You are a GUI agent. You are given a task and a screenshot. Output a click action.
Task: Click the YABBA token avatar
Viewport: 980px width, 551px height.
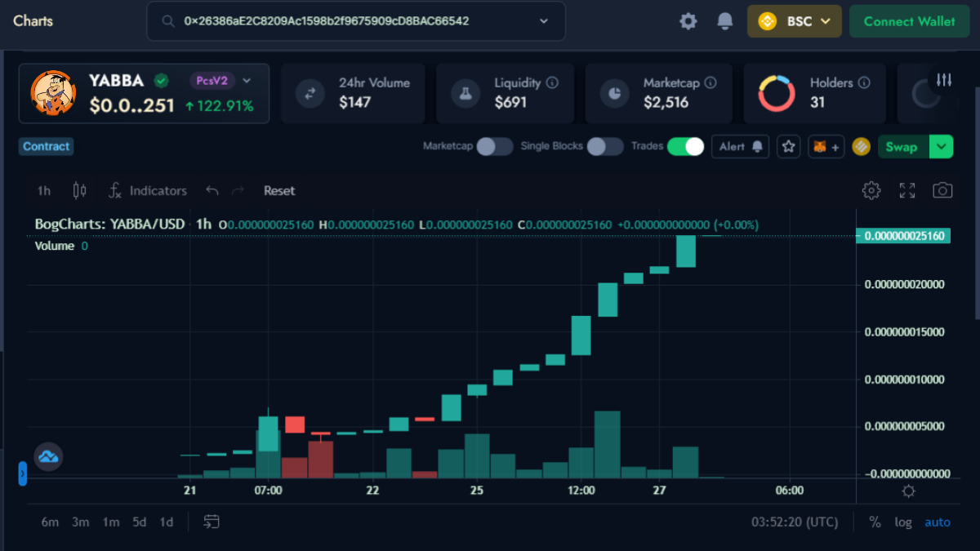click(x=53, y=93)
